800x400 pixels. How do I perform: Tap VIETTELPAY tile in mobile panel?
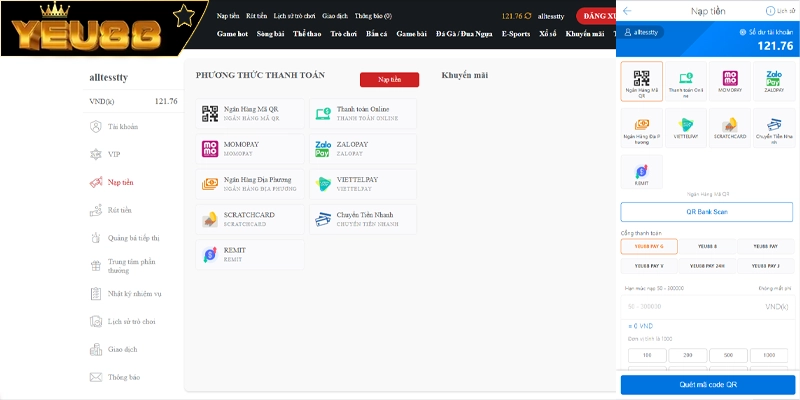pos(686,128)
